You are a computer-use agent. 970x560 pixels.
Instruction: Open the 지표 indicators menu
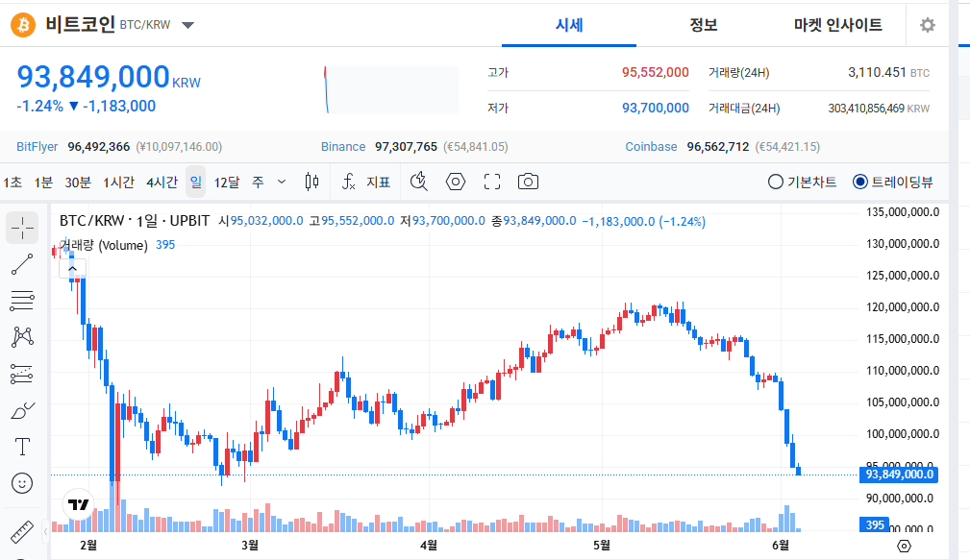366,182
